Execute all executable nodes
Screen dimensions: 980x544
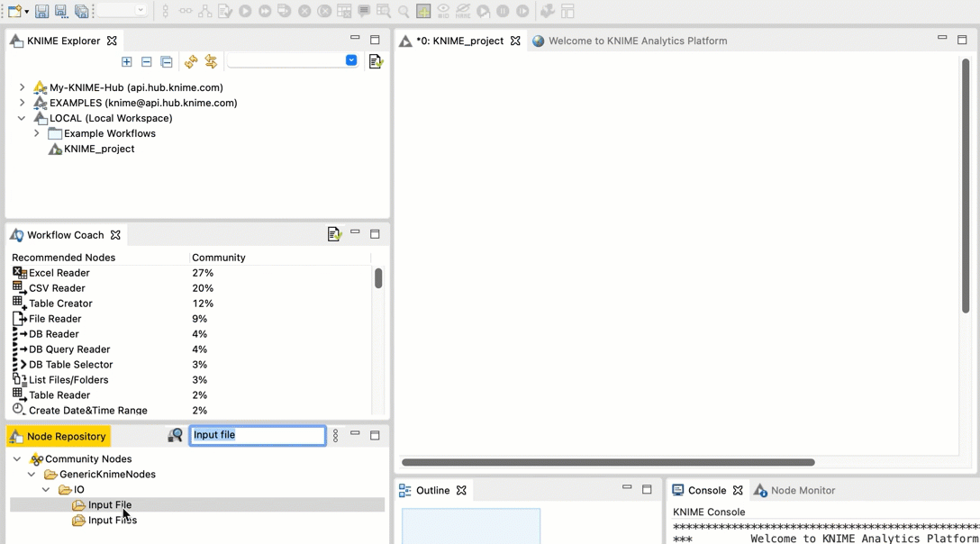tap(264, 11)
